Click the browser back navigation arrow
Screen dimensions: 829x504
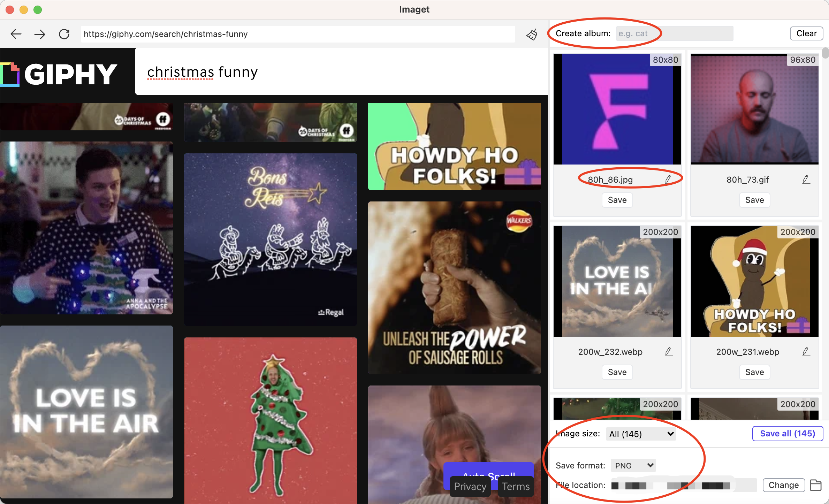click(16, 34)
